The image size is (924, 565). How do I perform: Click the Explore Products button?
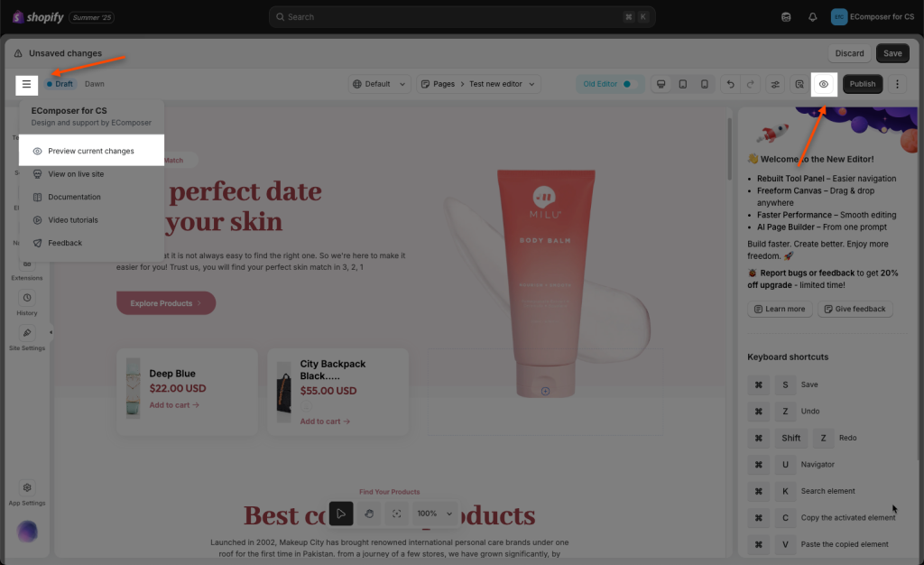pos(166,303)
